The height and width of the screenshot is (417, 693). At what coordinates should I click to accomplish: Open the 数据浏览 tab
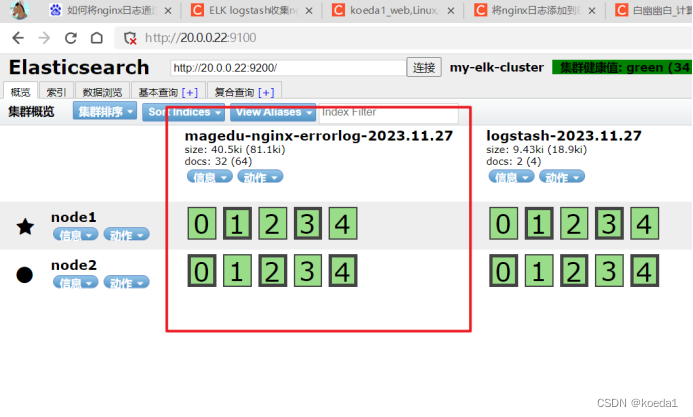pyautogui.click(x=102, y=92)
